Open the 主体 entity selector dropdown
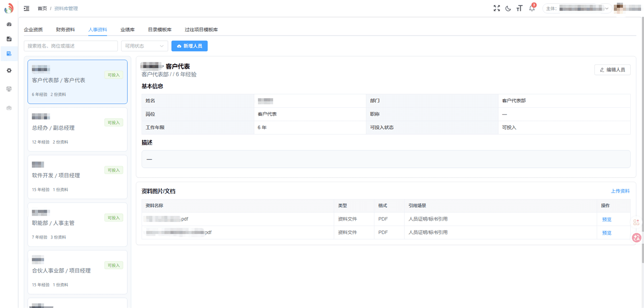This screenshot has width=644, height=308. 577,8
